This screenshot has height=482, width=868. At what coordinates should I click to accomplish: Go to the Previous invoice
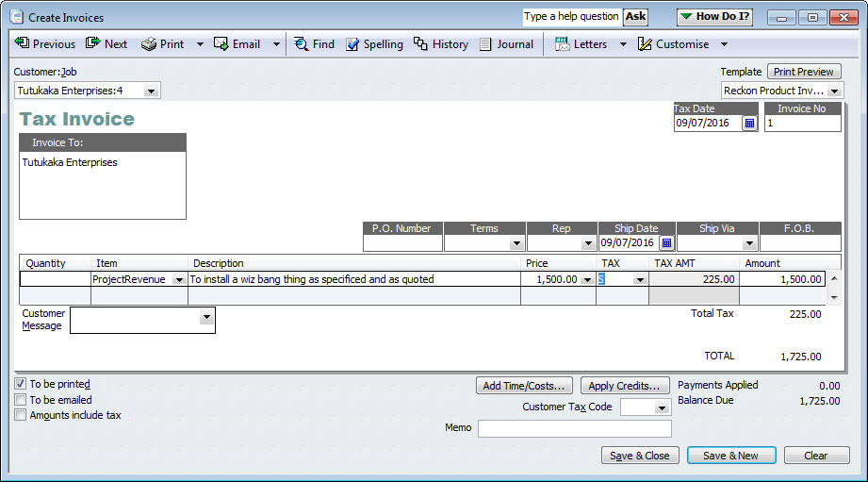44,44
